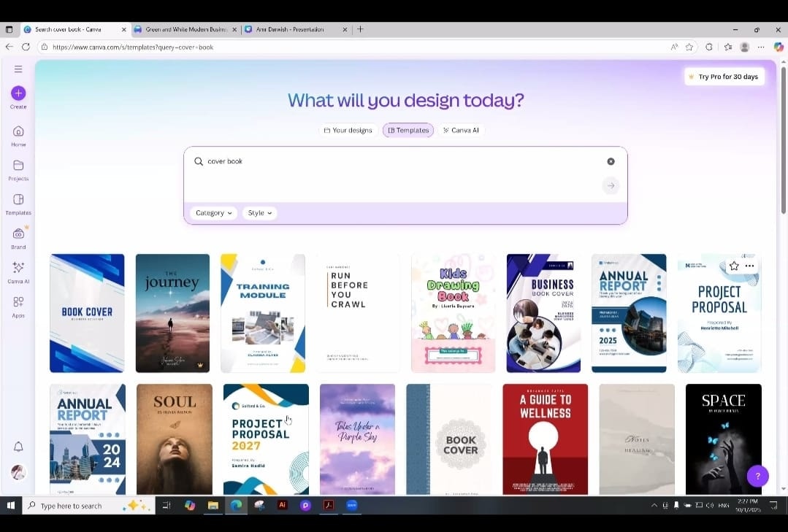Toggle the hamburger menu in sidebar
The image size is (788, 532).
tap(18, 69)
